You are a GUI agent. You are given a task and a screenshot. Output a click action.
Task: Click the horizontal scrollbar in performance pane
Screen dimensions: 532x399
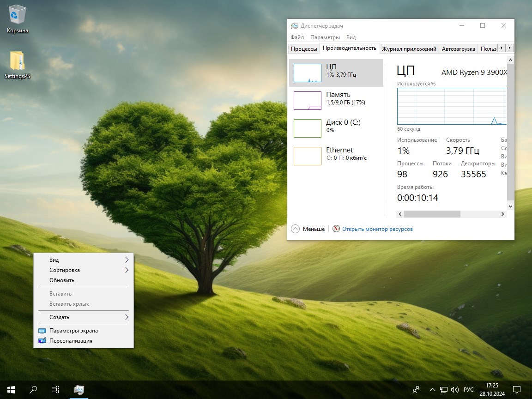click(432, 214)
